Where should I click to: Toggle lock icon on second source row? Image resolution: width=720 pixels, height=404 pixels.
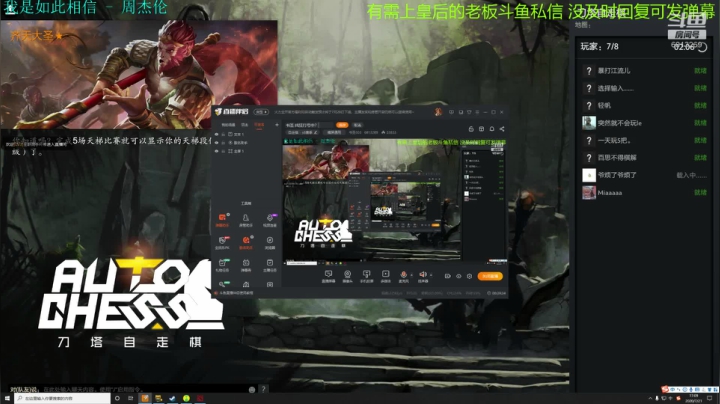[x=223, y=143]
